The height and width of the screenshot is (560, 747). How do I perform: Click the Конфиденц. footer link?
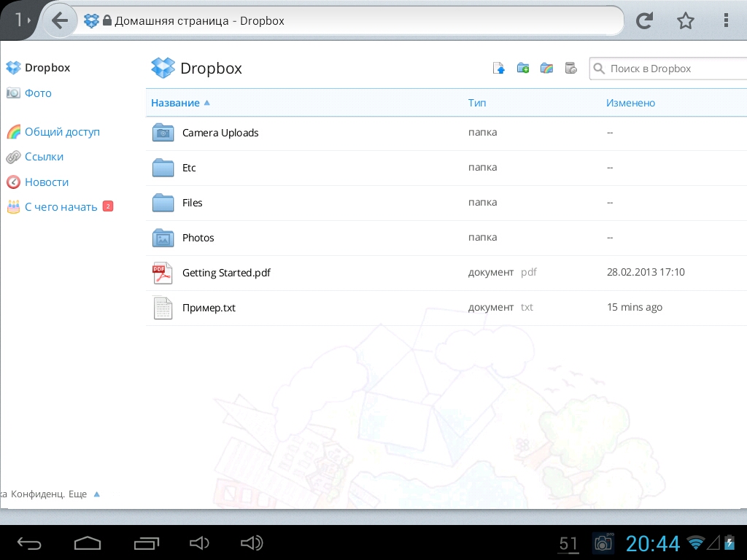38,494
